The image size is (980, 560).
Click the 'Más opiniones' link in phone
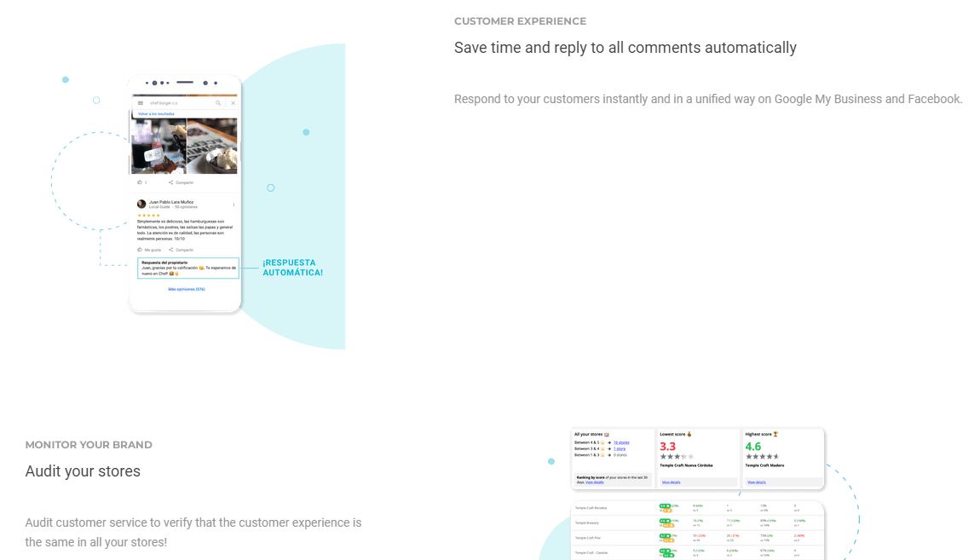[187, 289]
